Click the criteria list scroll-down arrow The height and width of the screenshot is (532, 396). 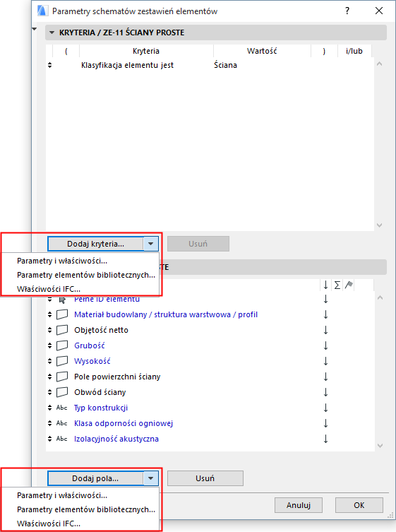(x=380, y=225)
